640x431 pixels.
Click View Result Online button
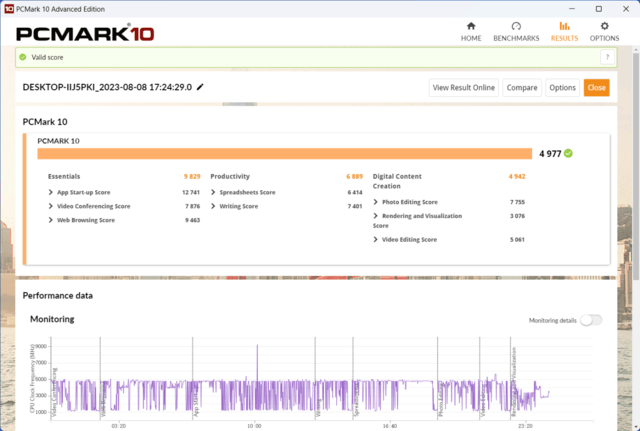[x=464, y=88]
